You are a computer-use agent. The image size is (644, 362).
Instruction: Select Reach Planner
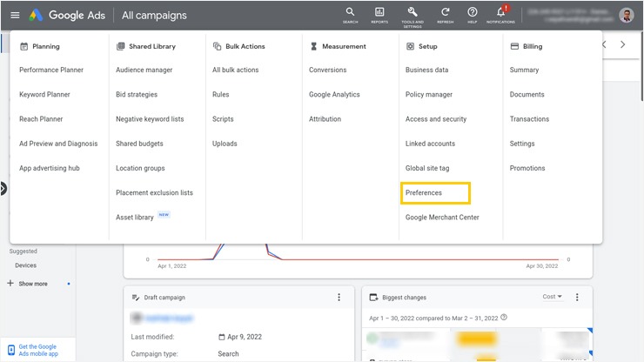pos(41,119)
